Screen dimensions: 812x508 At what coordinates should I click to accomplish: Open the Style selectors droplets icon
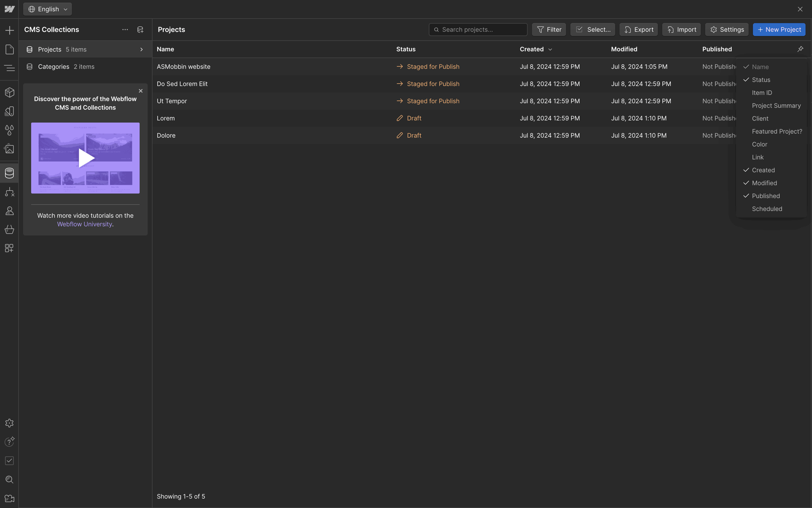click(x=9, y=130)
